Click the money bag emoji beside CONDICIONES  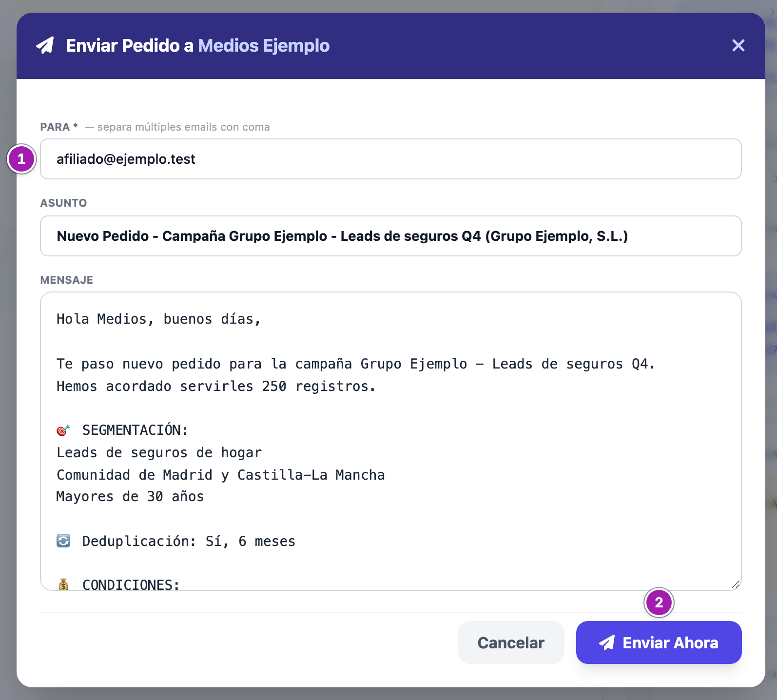(63, 584)
